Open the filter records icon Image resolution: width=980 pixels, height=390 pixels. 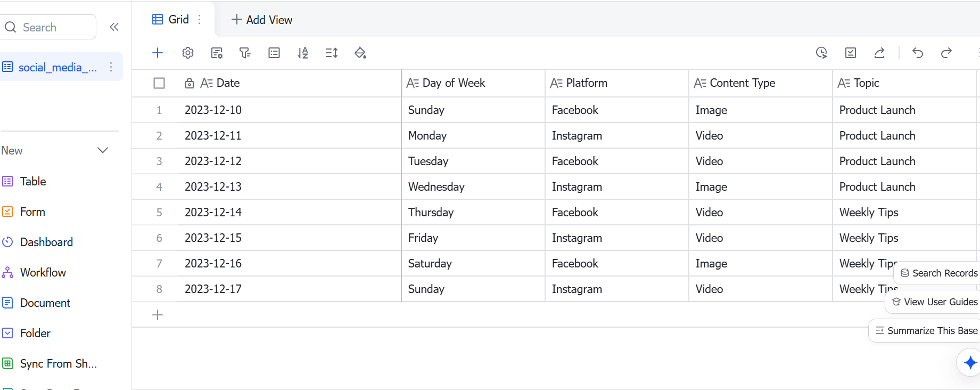point(245,53)
